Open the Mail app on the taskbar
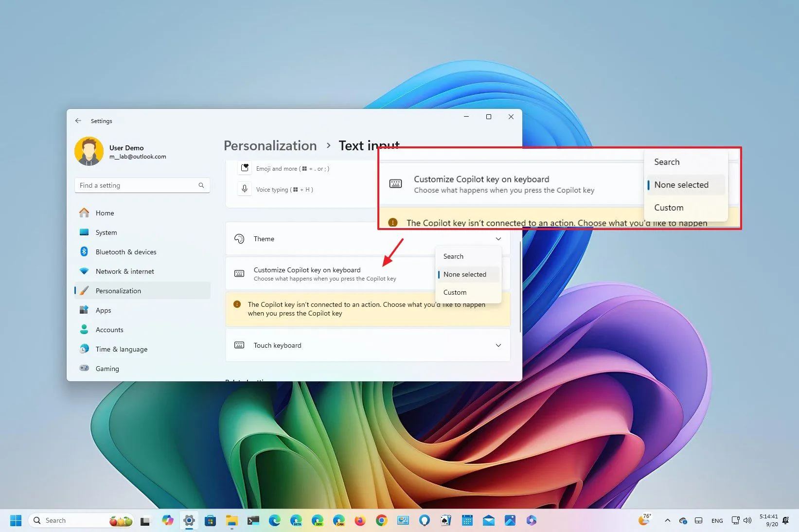 tap(489, 520)
